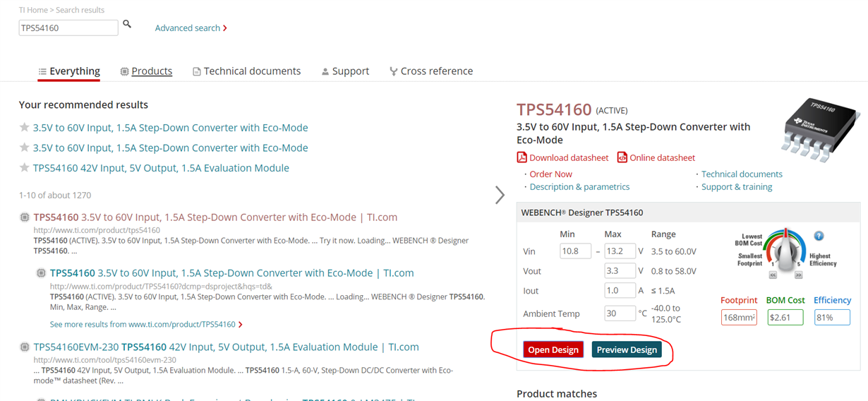Collapse the preview pane with chevron arrow

(500, 195)
